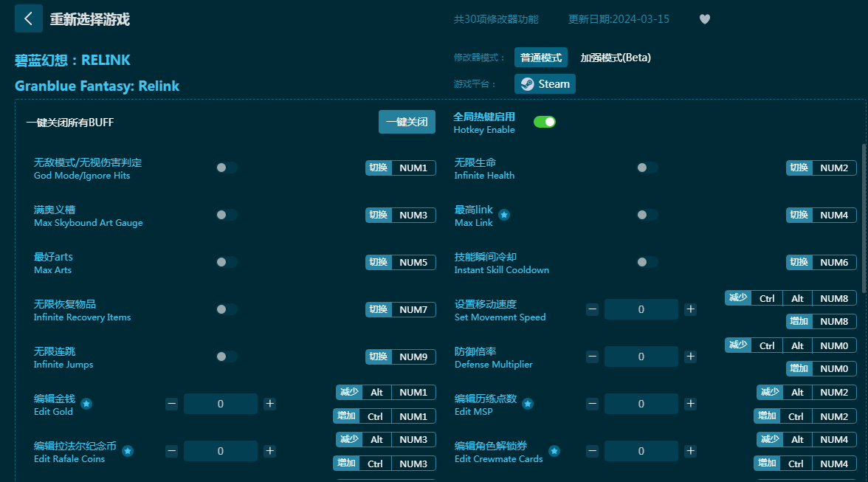Screen dimensions: 868x482
Task: Activate the Max Arts toggle
Action: click(227, 262)
